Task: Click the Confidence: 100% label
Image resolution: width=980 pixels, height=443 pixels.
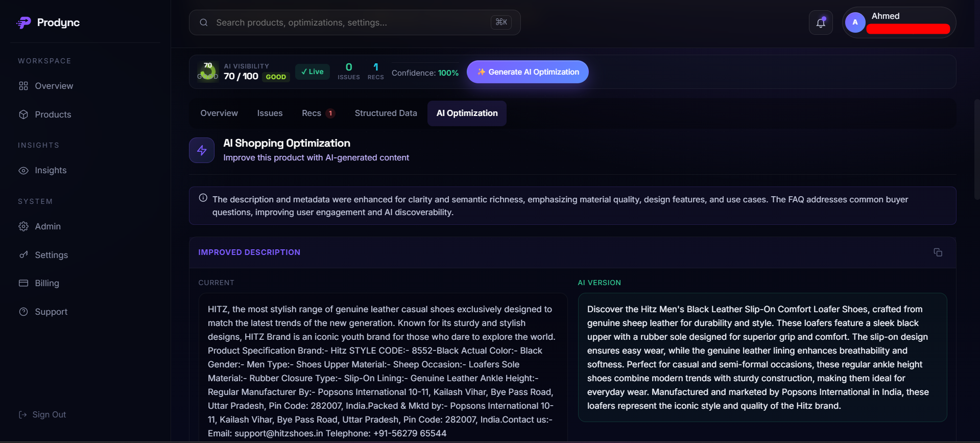Action: [x=425, y=73]
